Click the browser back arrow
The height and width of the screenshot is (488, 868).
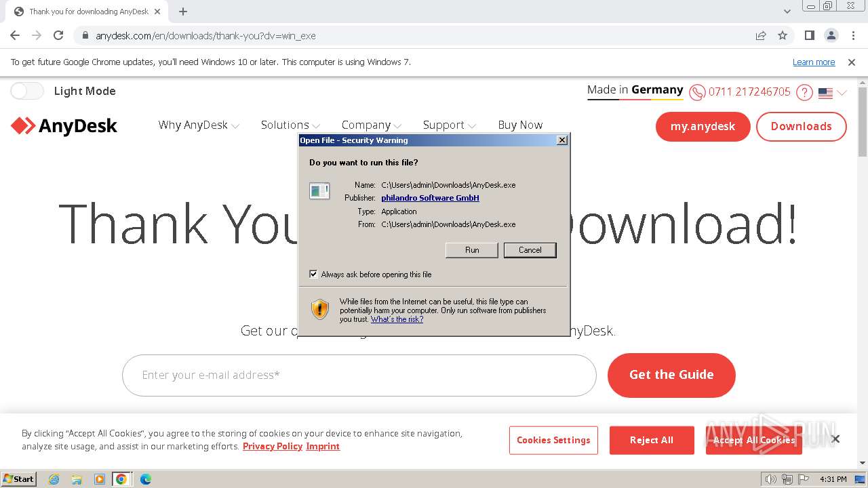tap(15, 36)
